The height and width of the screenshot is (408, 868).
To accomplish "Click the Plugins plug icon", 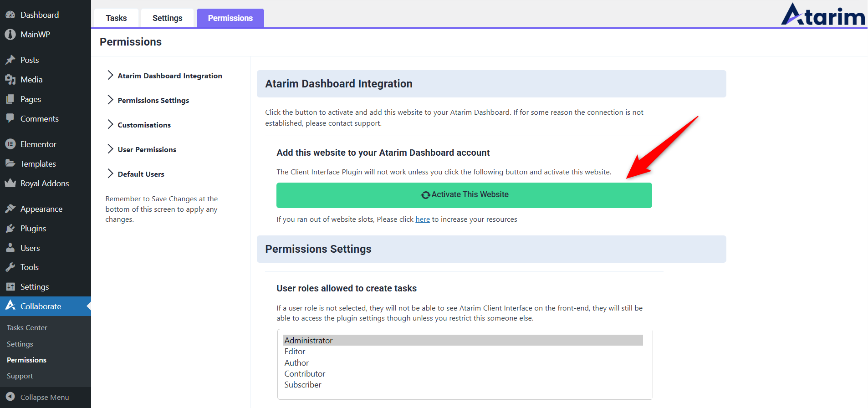I will [x=10, y=228].
